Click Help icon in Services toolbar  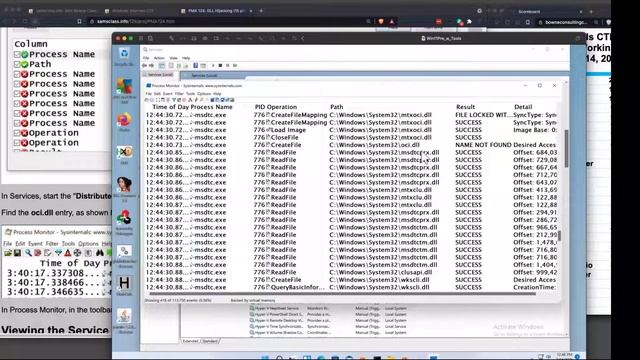(196, 65)
